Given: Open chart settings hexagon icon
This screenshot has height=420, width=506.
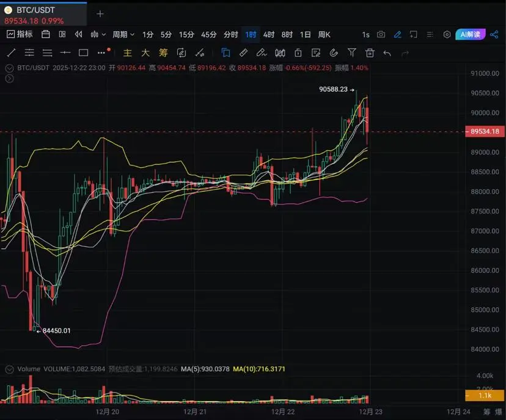Looking at the screenshot, I should (447, 34).
